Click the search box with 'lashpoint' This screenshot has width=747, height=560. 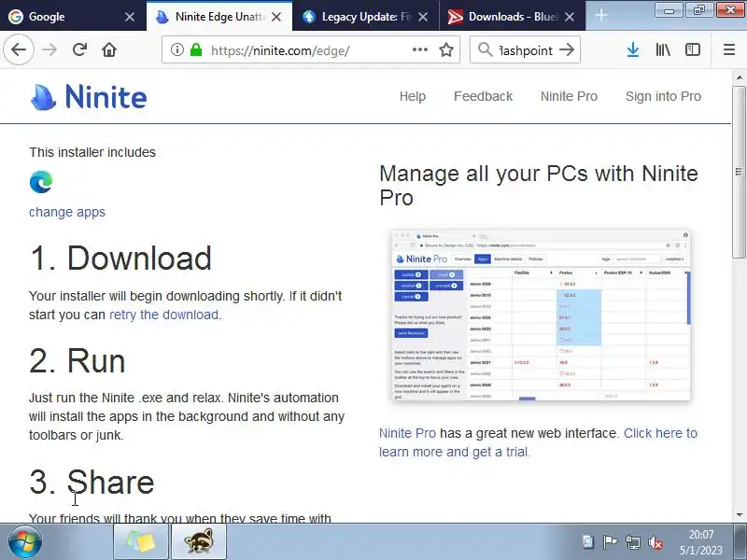tap(526, 50)
